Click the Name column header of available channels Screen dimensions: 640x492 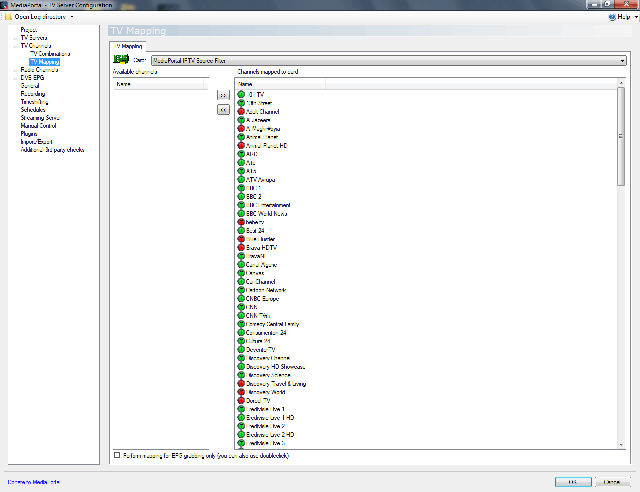[159, 84]
